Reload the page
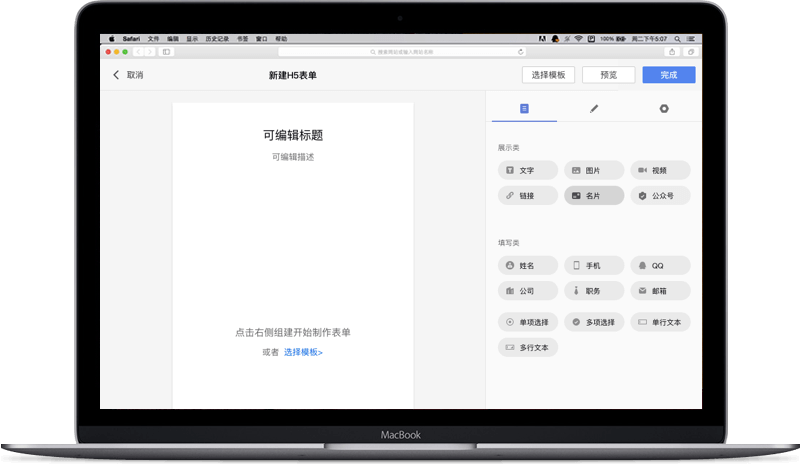800x464 pixels. coord(520,52)
